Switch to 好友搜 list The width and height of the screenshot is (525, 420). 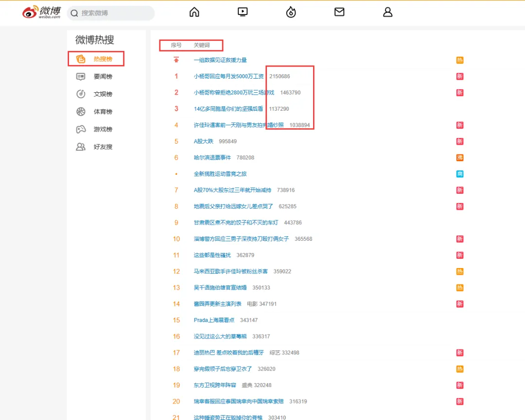click(103, 147)
